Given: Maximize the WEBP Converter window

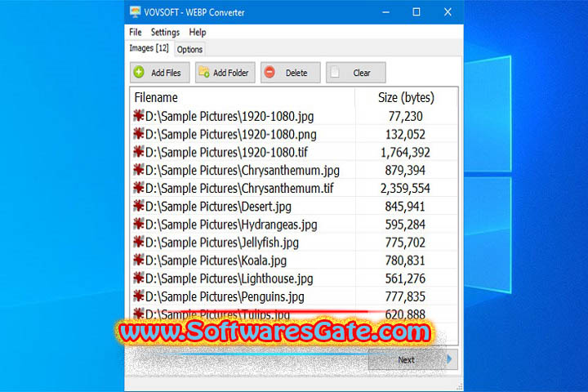Looking at the screenshot, I should 416,12.
